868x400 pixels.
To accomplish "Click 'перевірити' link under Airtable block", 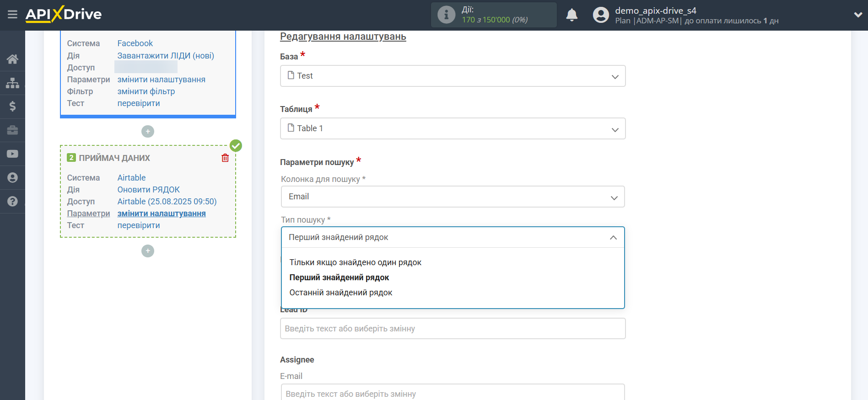I will (x=139, y=225).
